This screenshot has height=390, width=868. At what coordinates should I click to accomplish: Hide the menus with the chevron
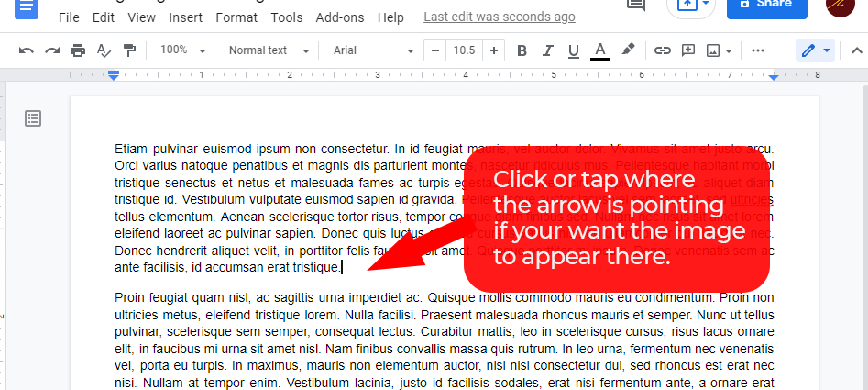pyautogui.click(x=856, y=50)
